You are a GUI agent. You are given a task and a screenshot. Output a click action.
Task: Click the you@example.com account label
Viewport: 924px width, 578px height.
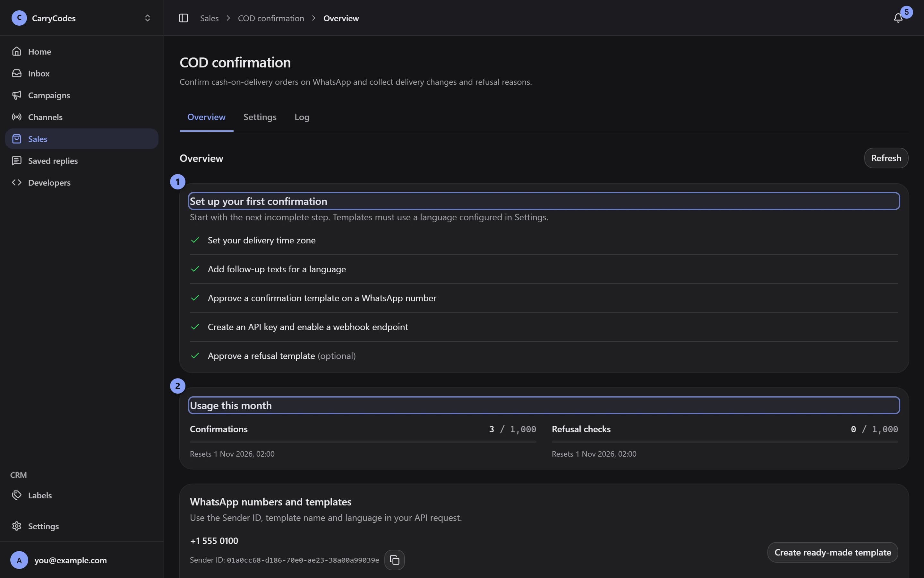pyautogui.click(x=71, y=560)
